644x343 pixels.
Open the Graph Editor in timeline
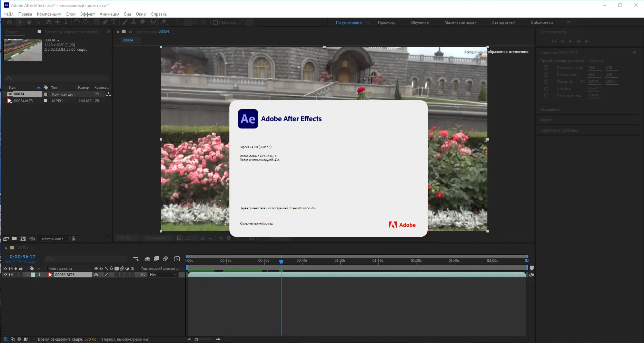(177, 259)
